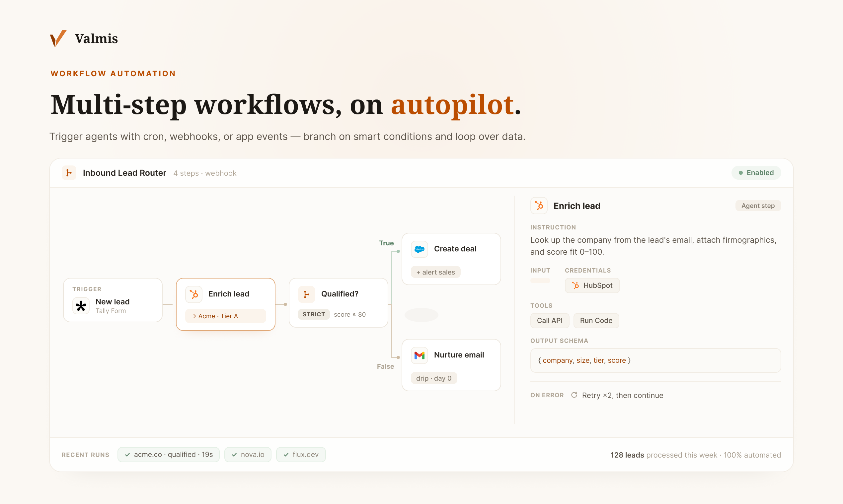
Task: Click the Valmis brand name
Action: coord(97,38)
